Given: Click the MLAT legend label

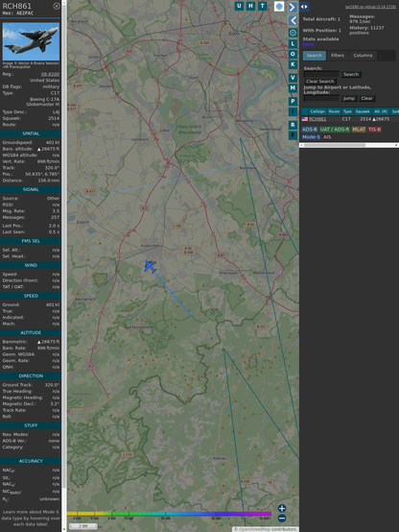Looking at the screenshot, I should click(x=359, y=130).
